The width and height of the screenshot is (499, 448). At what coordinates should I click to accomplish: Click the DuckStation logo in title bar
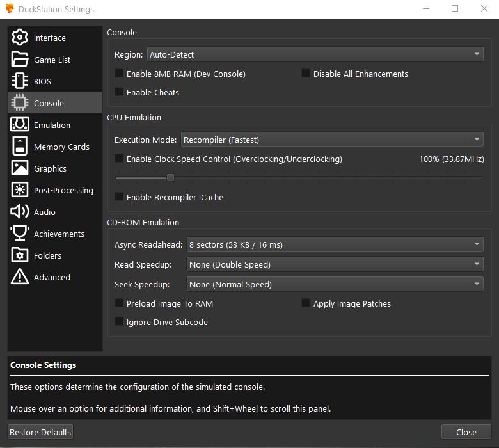coord(10,8)
